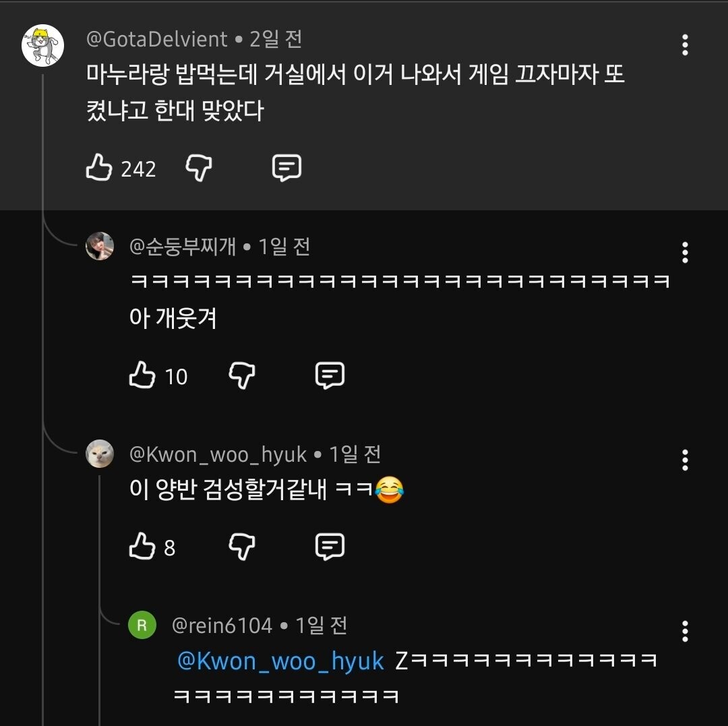Tap the @GotaDelvient cat profile picture
Image resolution: width=728 pixels, height=726 pixels.
[x=42, y=45]
